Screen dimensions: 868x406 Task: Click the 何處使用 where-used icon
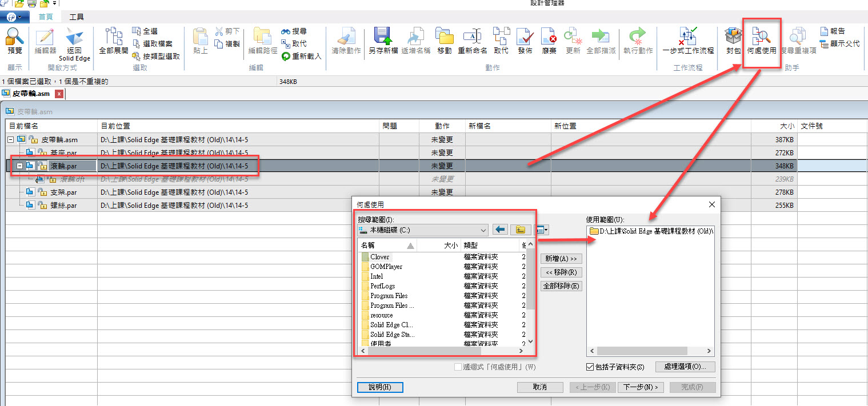pos(762,37)
